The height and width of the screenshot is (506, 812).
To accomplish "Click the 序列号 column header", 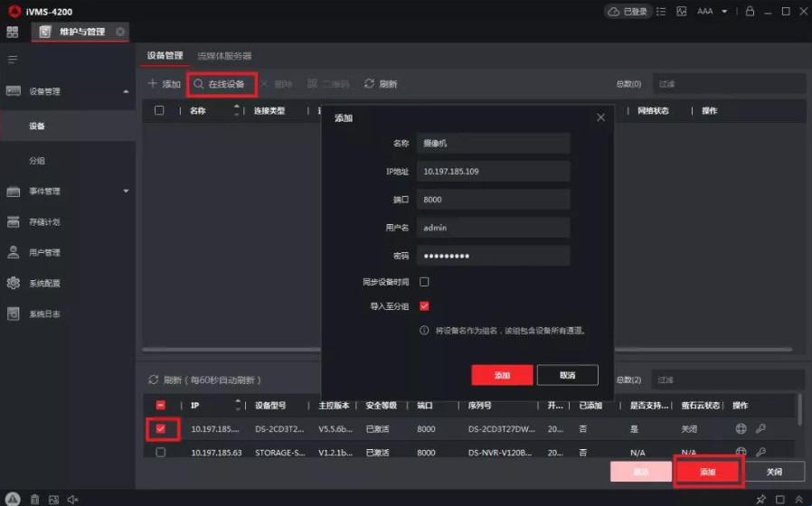I will click(480, 406).
